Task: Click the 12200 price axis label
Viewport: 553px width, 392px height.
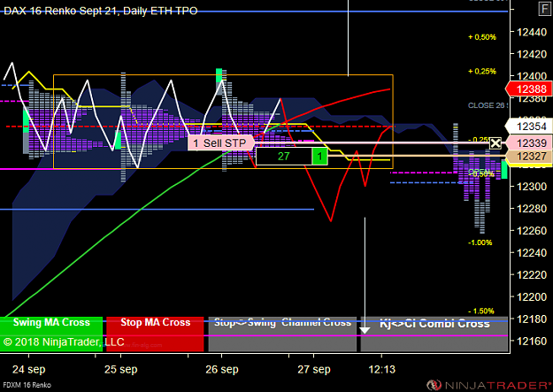Action: click(x=532, y=296)
